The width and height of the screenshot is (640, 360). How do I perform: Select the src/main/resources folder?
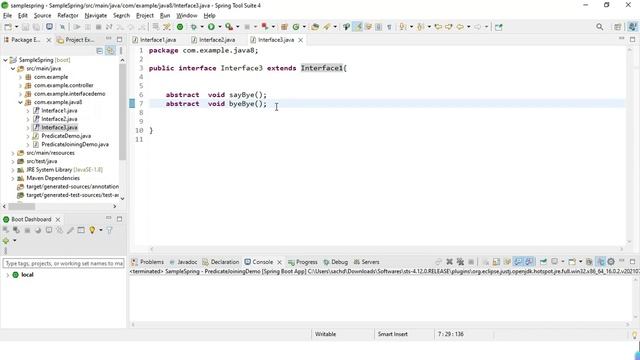(50, 153)
